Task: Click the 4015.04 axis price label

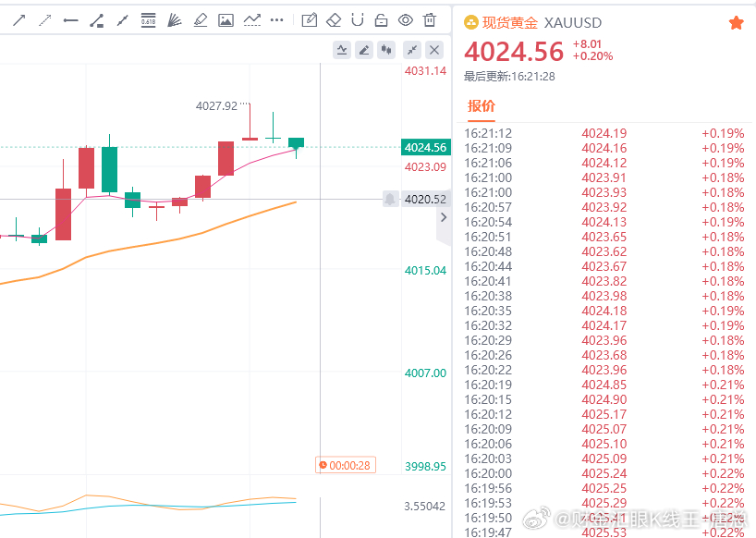Action: pos(425,271)
